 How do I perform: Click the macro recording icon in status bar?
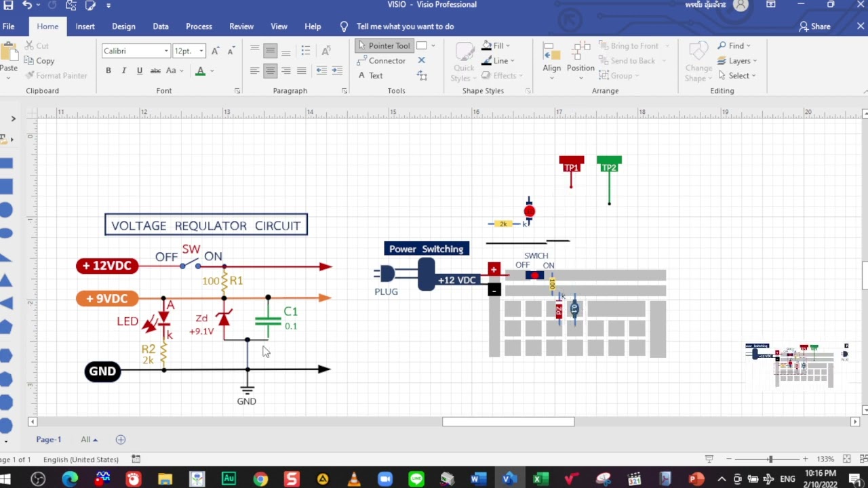coord(136,459)
